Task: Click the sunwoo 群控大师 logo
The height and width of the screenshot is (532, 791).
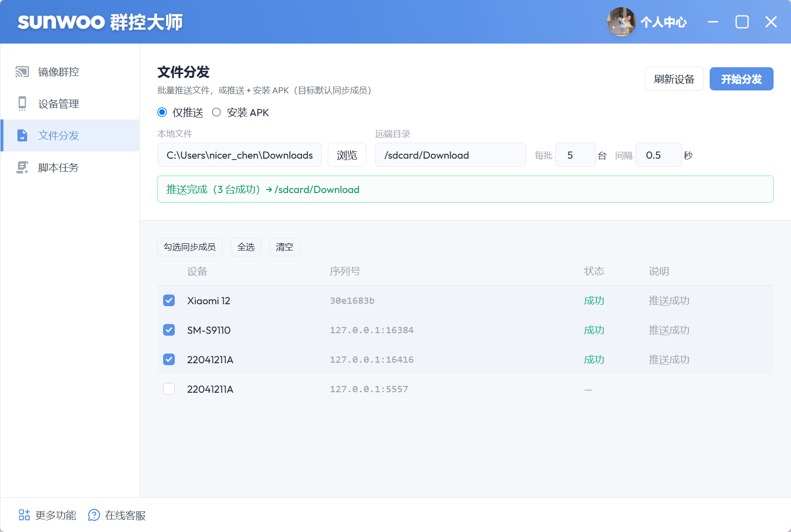Action: coord(100,22)
